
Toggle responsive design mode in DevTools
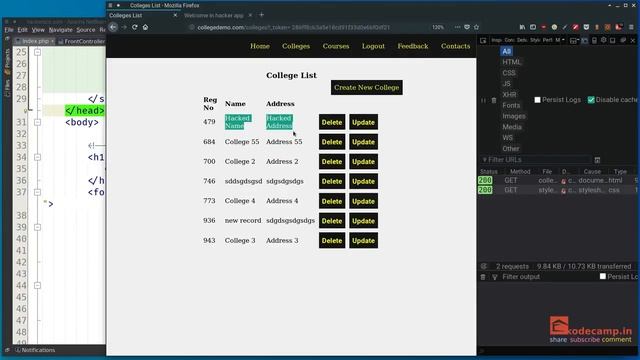594,40
